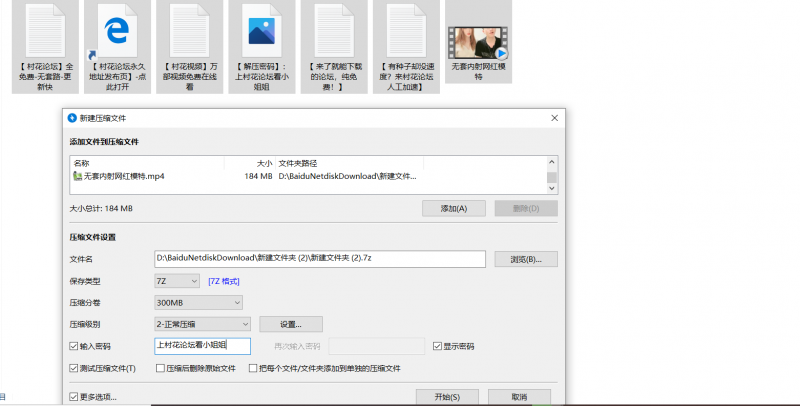Click the 来了就能下载 text file icon
This screenshot has height=406, width=800.
pos(335,30)
